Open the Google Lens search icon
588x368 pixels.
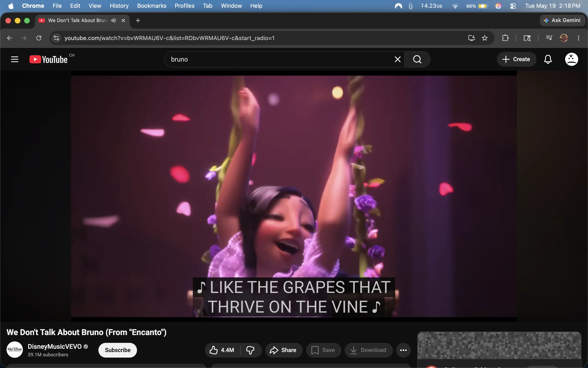pyautogui.click(x=527, y=38)
